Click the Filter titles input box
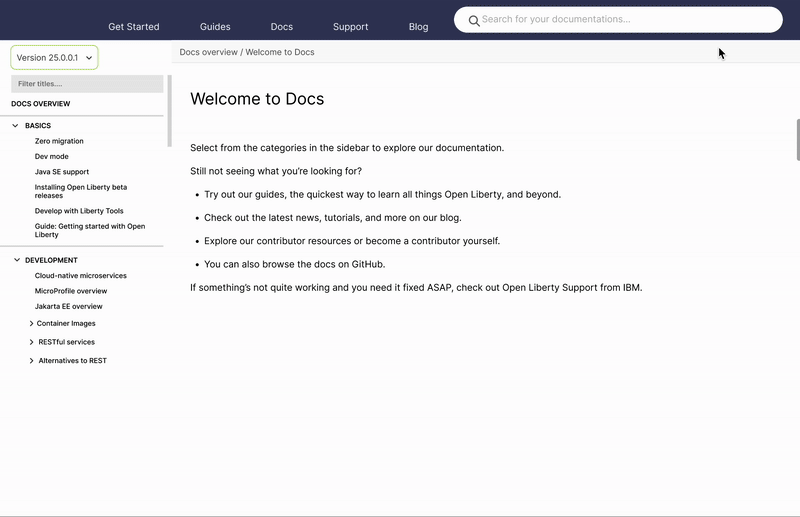The width and height of the screenshot is (800, 517). [x=87, y=84]
